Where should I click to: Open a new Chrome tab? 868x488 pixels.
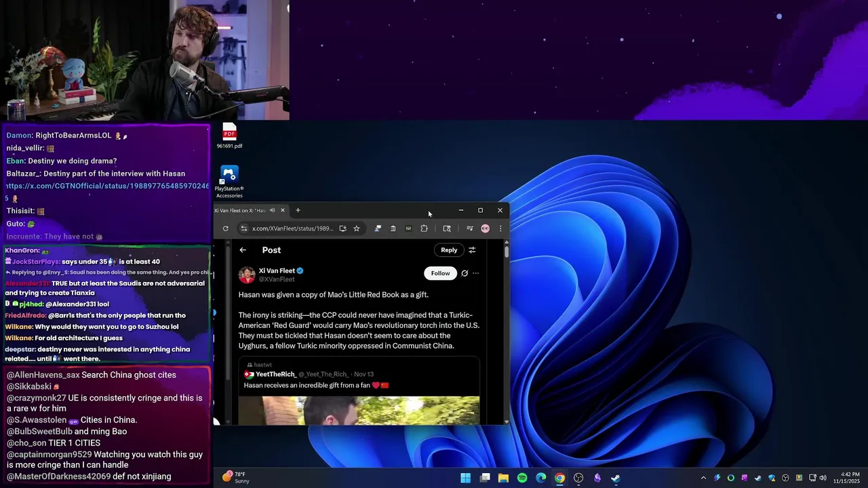click(x=298, y=210)
